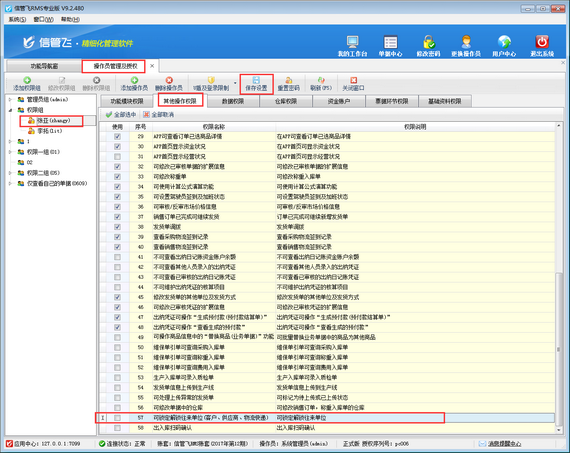
Task: Click the 全部选中 button
Action: (x=121, y=115)
